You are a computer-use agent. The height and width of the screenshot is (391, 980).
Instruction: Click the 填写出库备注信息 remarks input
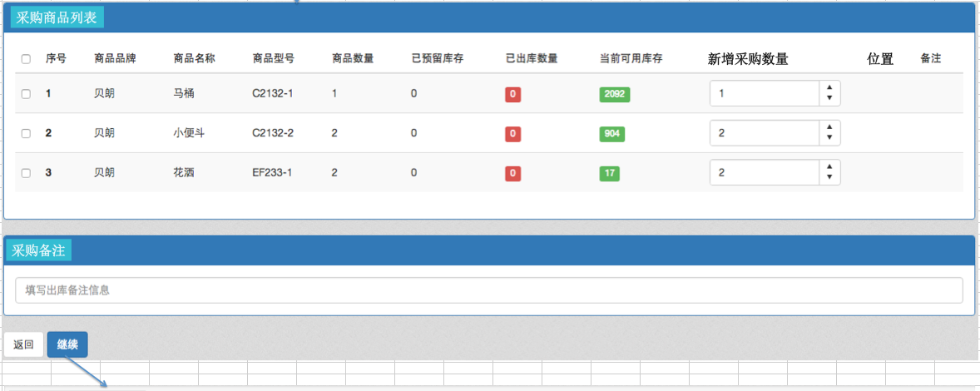tap(488, 290)
